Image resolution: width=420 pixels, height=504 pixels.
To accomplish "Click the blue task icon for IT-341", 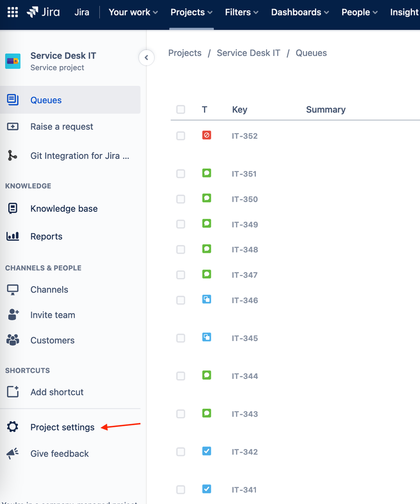I will point(206,489).
